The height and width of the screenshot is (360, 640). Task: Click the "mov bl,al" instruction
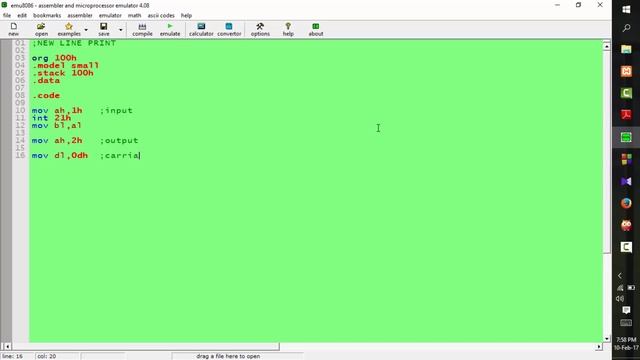(57, 126)
